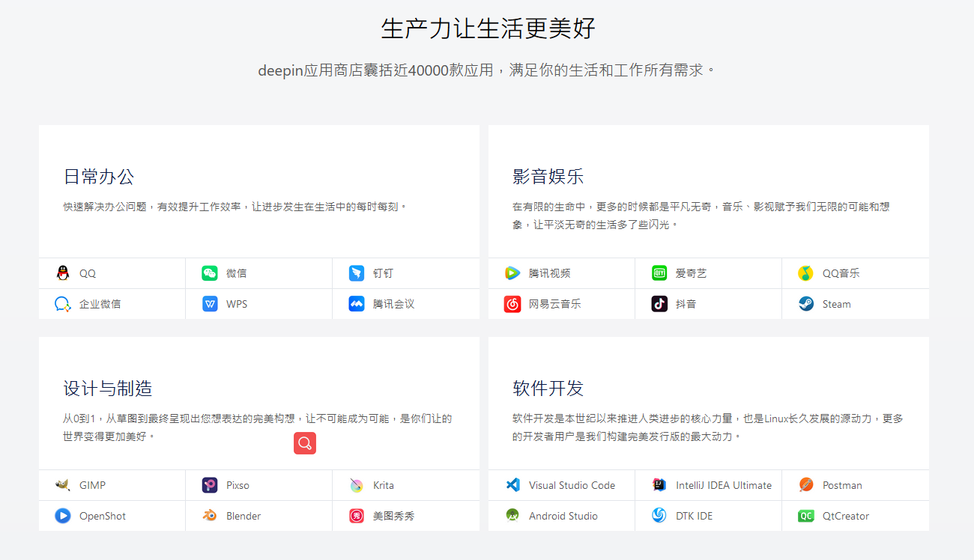Screen dimensions: 974x560
Task: Open the DingTalk (钉钉) icon
Action: click(x=357, y=273)
